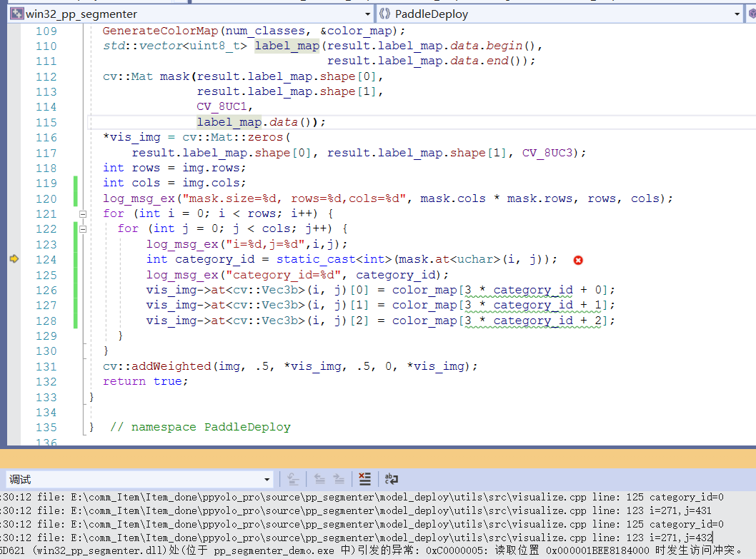Click static_cast keyword on line 124

pos(316,259)
